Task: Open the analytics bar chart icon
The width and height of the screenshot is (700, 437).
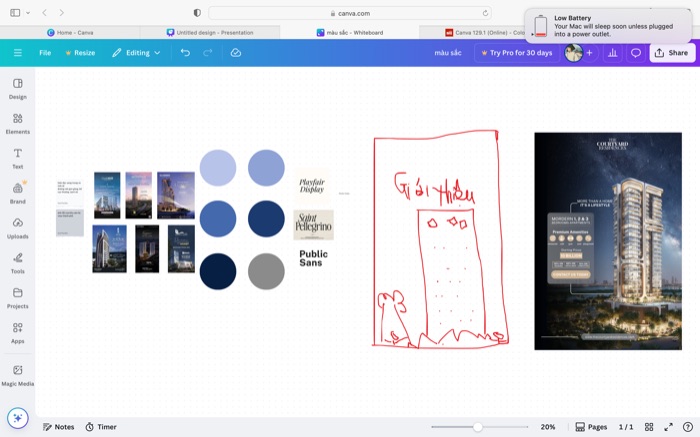Action: click(x=612, y=53)
